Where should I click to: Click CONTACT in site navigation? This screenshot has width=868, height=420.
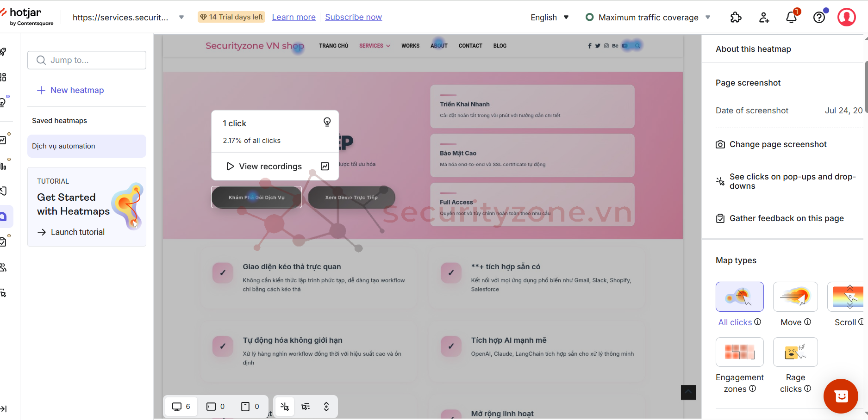click(x=470, y=46)
